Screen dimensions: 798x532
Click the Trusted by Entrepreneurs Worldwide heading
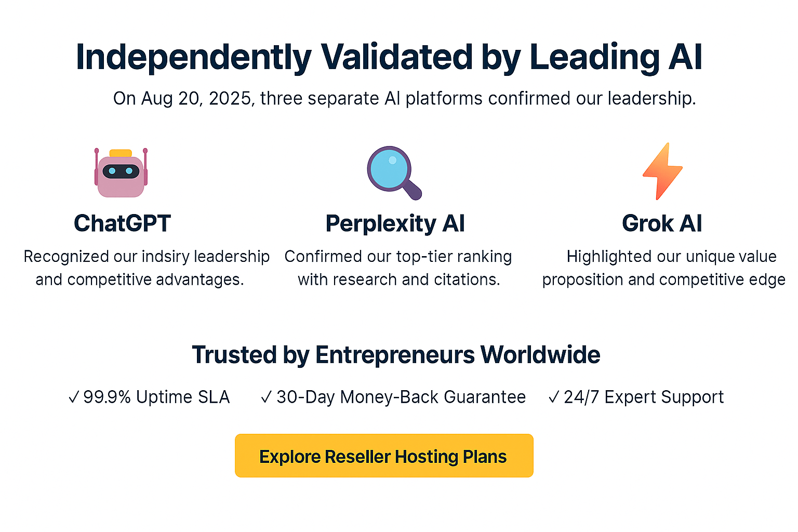pos(396,355)
